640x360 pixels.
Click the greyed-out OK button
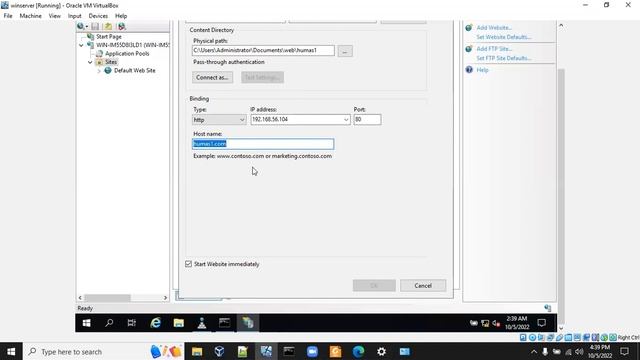click(x=374, y=286)
